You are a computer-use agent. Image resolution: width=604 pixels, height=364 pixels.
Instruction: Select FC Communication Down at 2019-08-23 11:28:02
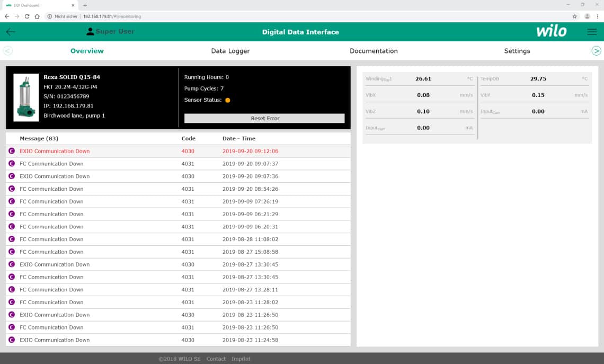coord(179,303)
